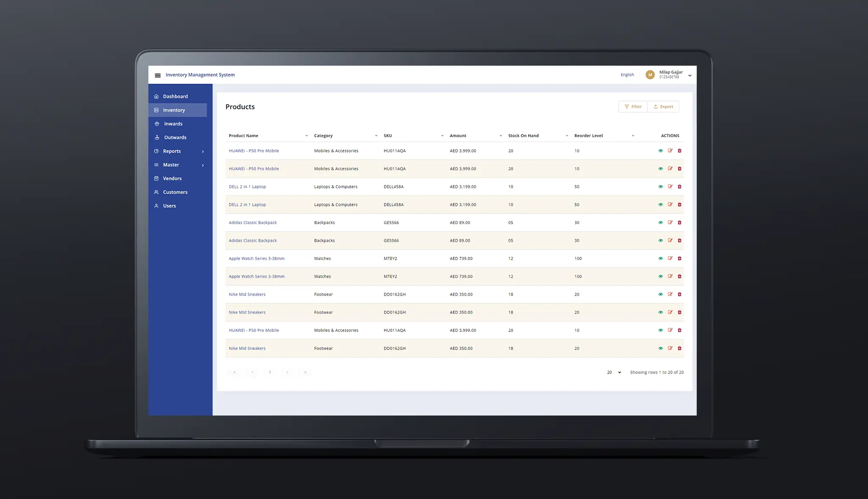Click the HUAWEI P50 Pro Mobile product link

(x=253, y=150)
